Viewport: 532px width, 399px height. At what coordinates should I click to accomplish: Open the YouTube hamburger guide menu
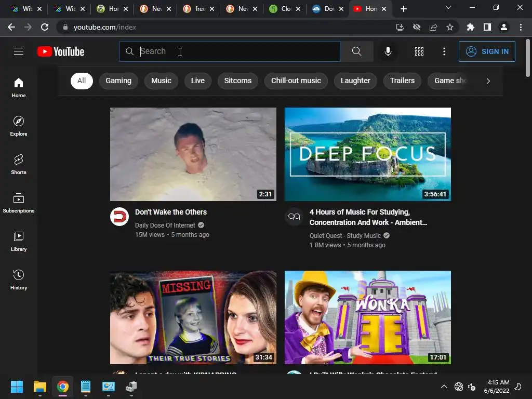point(19,51)
